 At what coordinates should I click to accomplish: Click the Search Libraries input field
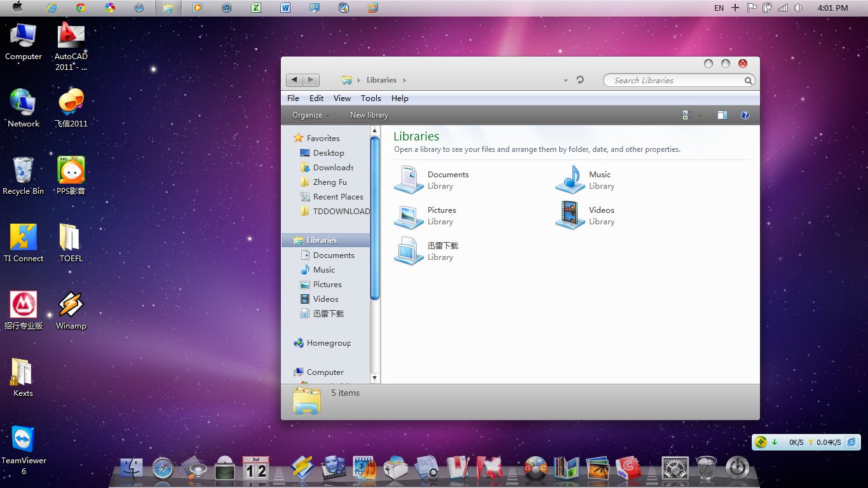(x=674, y=81)
